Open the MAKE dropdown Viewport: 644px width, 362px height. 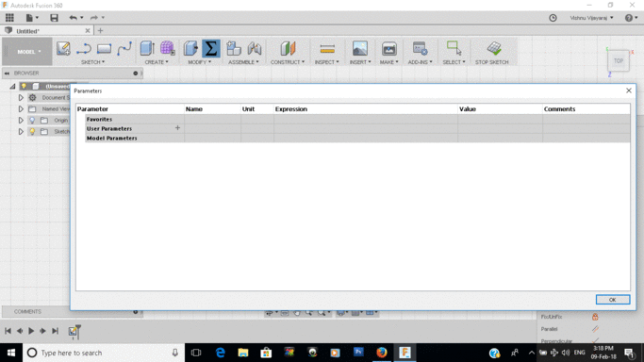click(x=389, y=62)
